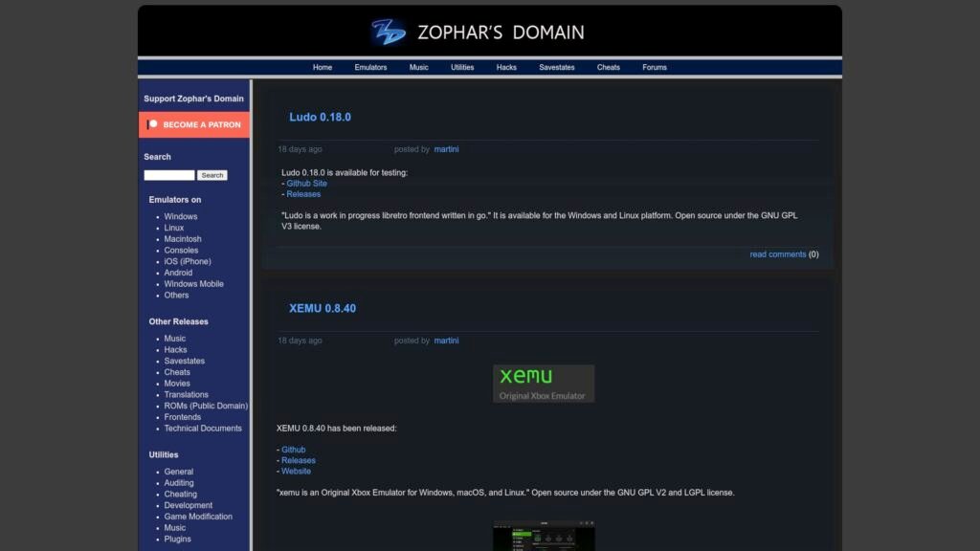980x551 pixels.
Task: View martini's profile on the XEMU post
Action: 446,341
